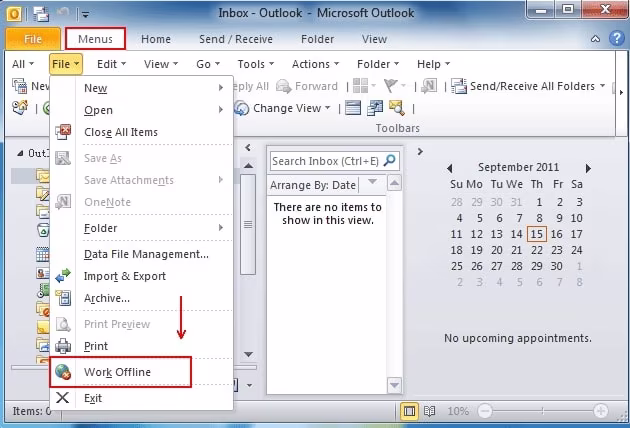The height and width of the screenshot is (428, 630).
Task: Toggle the date sort order arrow
Action: click(372, 182)
